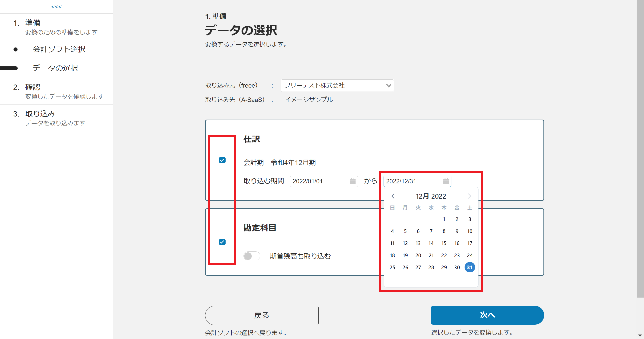This screenshot has height=339, width=644.
Task: Select December 1 in the calendar
Action: coord(444,219)
